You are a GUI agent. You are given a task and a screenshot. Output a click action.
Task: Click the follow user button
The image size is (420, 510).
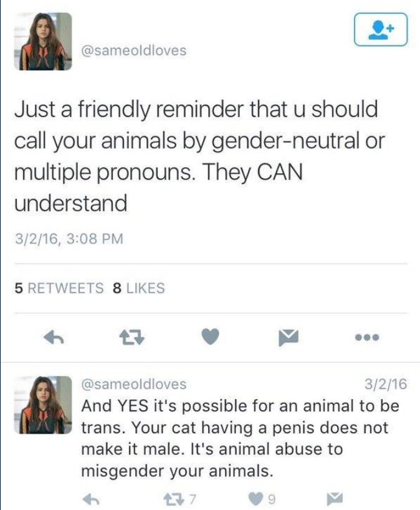380,30
